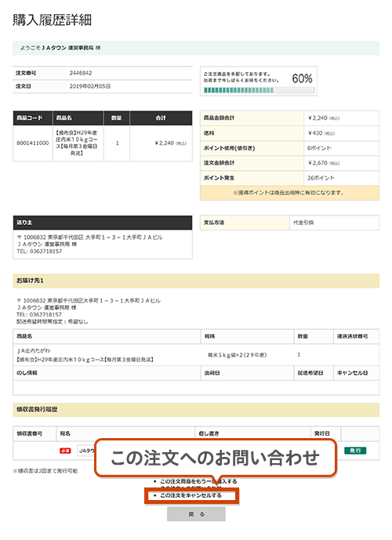Click the gray 戻る back button
Screen dimensions: 392x540
tap(196, 514)
